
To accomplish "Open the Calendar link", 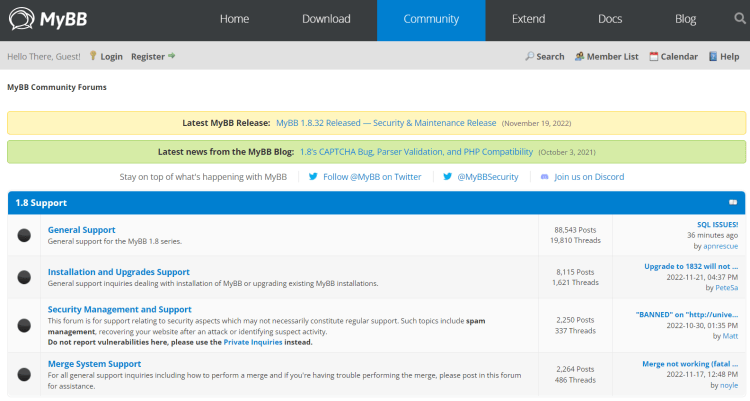I will [x=679, y=56].
